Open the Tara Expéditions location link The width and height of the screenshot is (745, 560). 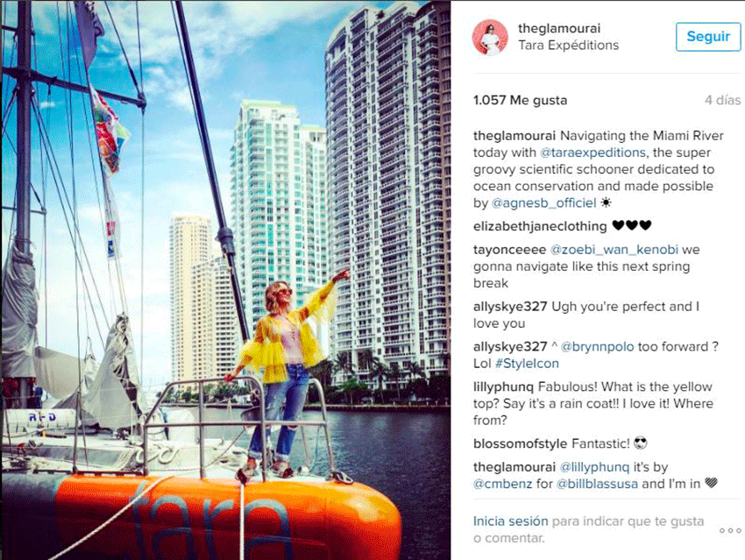tap(568, 45)
